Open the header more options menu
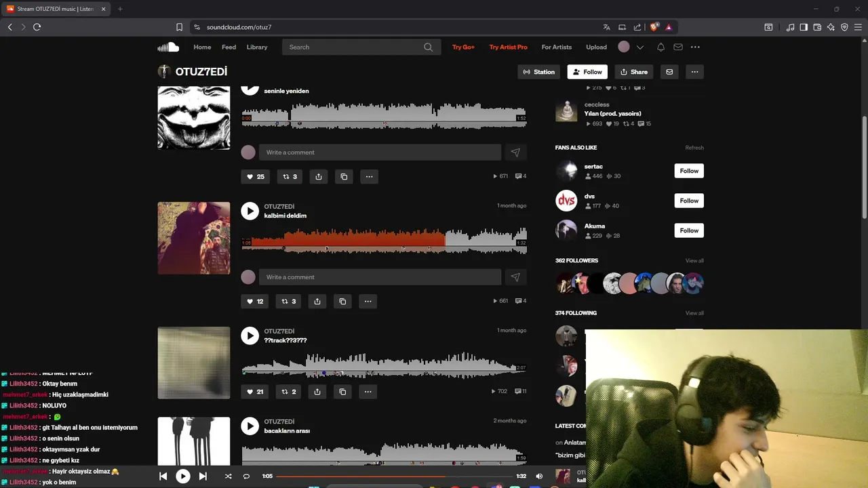 695,47
